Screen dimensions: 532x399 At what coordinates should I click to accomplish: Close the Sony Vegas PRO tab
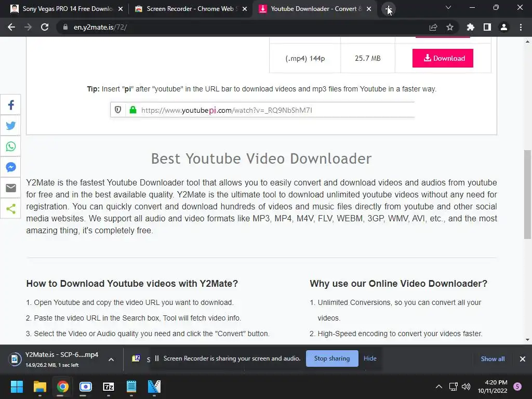121,9
